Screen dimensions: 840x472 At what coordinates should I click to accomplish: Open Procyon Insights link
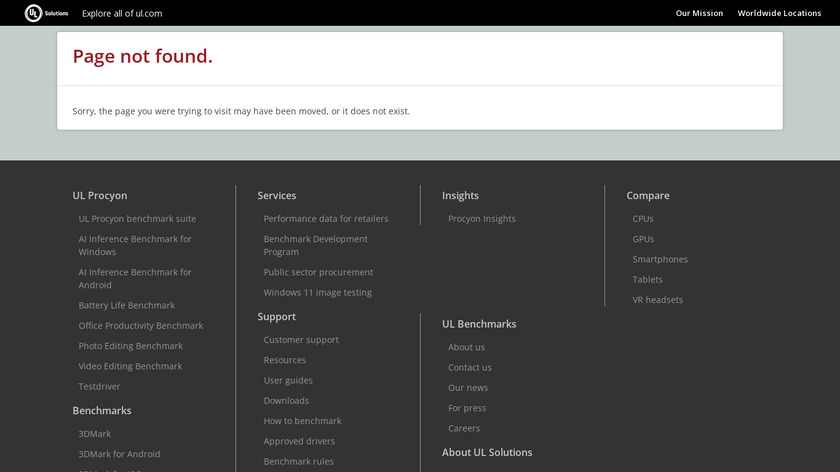coord(481,219)
